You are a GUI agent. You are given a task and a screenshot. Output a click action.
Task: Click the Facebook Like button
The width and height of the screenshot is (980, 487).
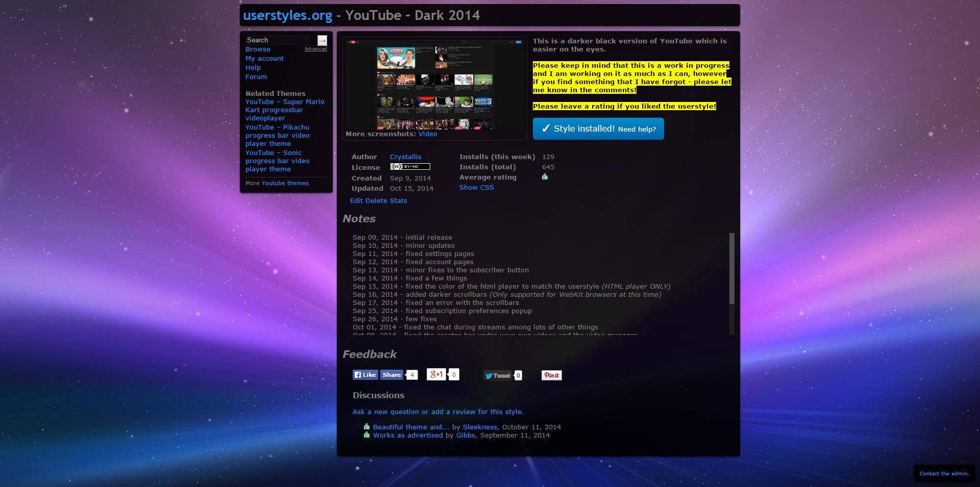[365, 375]
